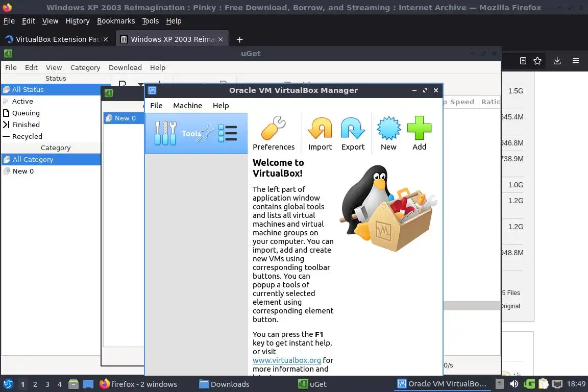Image resolution: width=588 pixels, height=392 pixels.
Task: Switch to workspace 4 on taskbar
Action: tap(60, 384)
